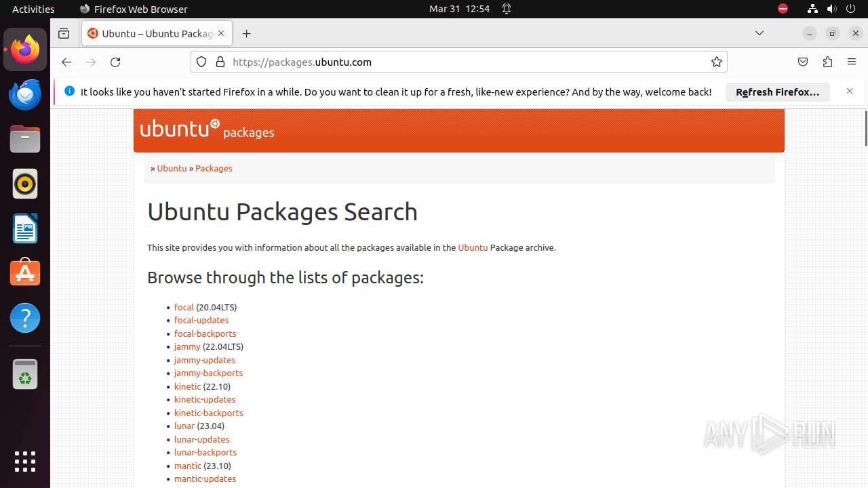Go back one page in Firefox
The width and height of the screenshot is (868, 488).
[x=66, y=62]
